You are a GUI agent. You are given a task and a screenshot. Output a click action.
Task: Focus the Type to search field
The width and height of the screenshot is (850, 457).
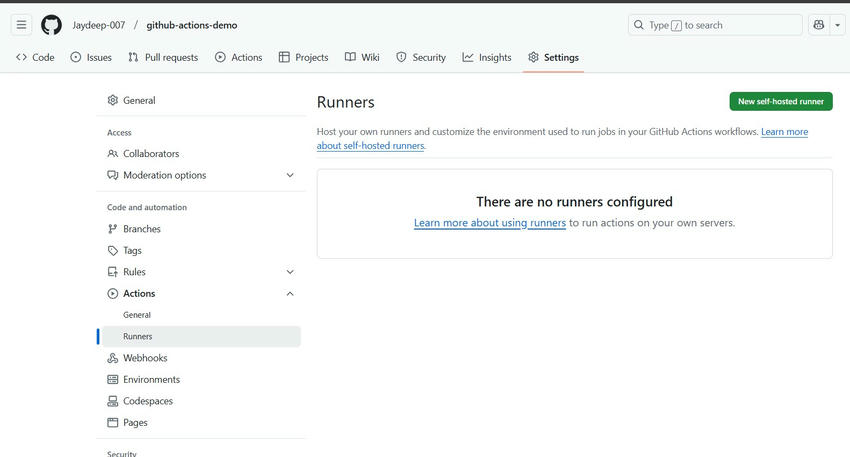[x=715, y=25]
